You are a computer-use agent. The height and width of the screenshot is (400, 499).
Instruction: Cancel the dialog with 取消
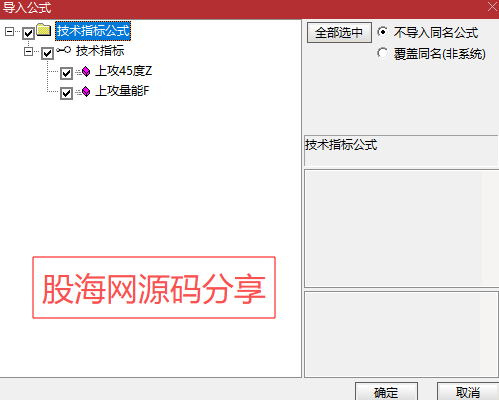tap(468, 392)
